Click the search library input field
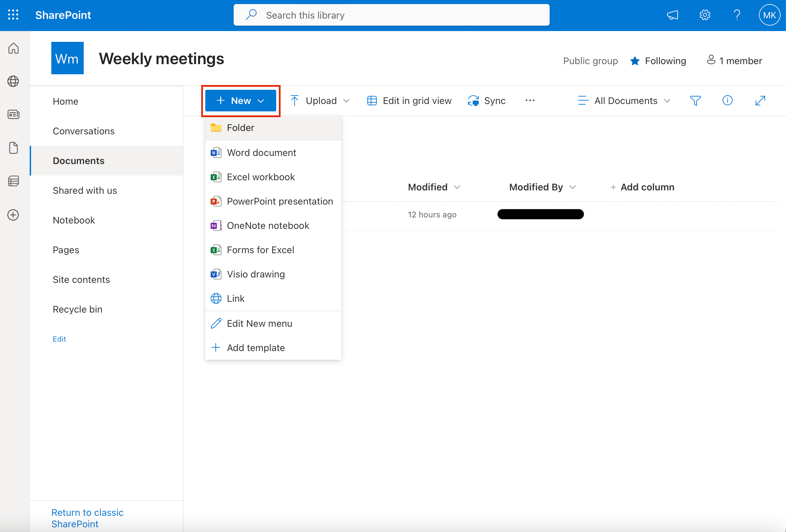 click(x=392, y=15)
